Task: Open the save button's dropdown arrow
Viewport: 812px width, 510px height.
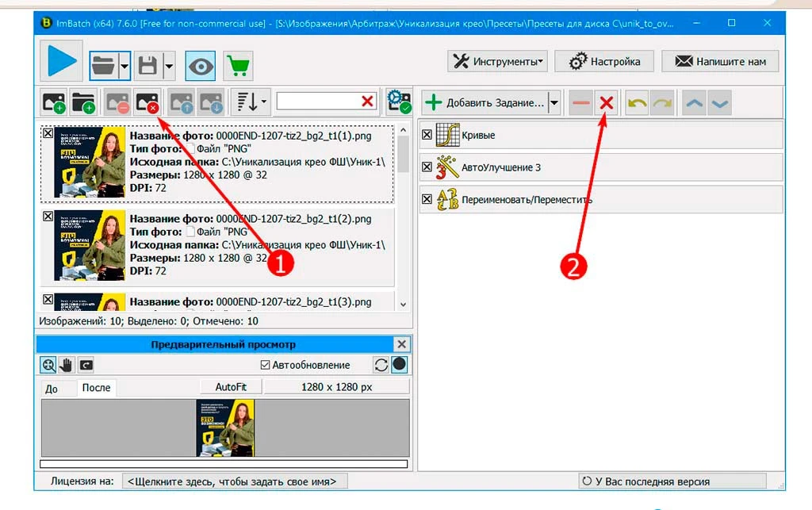Action: 169,66
